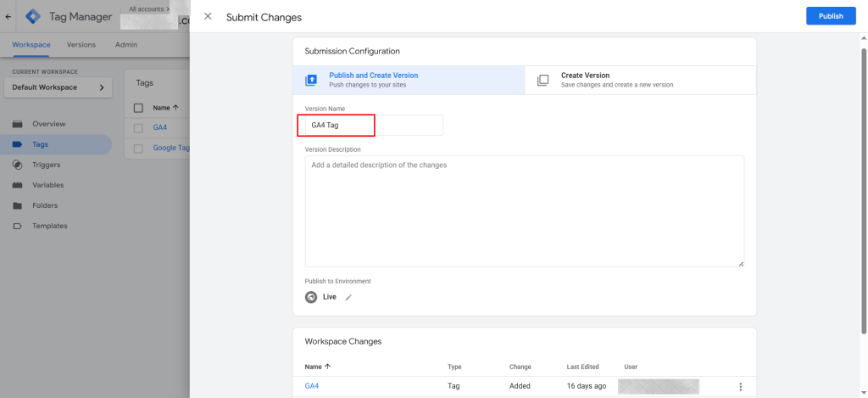The width and height of the screenshot is (868, 398).
Task: Click the Tag type cell in GA4 row
Action: coord(453,386)
